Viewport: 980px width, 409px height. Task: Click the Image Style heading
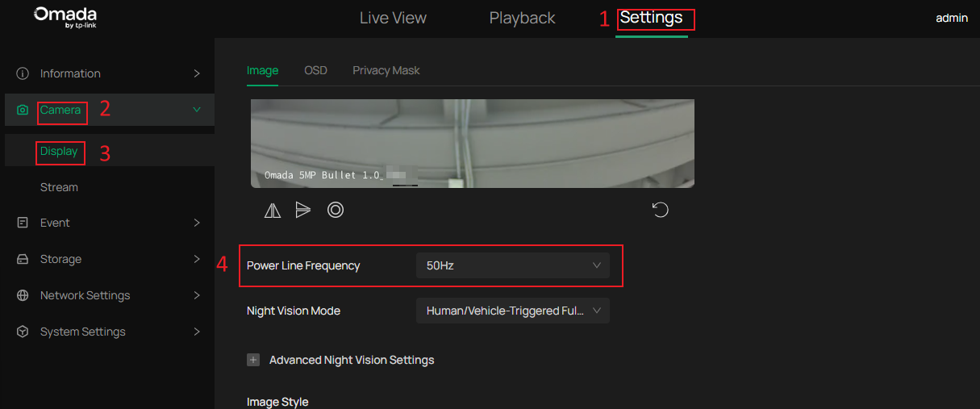(x=277, y=402)
